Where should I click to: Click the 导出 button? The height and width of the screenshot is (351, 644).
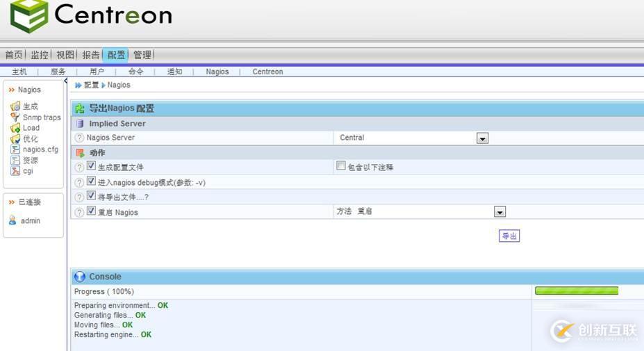[x=509, y=236]
